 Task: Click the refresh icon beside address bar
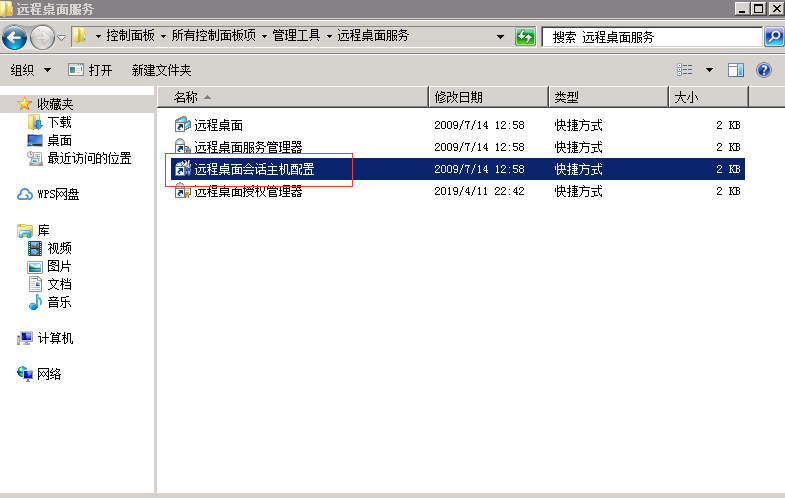click(525, 37)
